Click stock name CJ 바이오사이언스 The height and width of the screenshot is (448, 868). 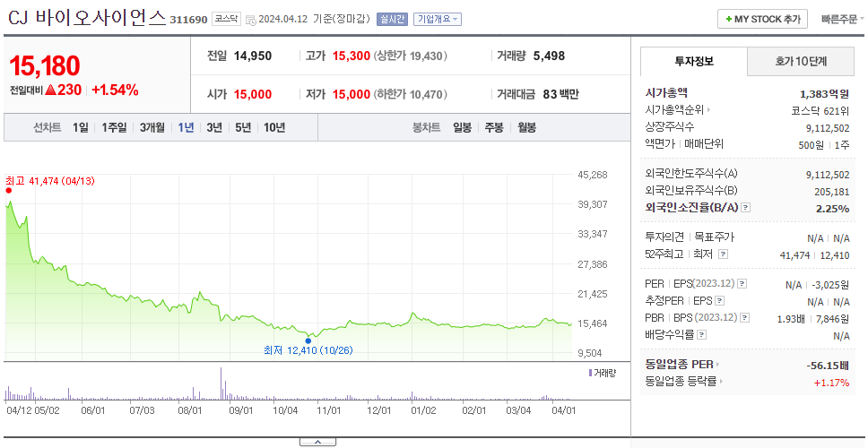(x=87, y=18)
